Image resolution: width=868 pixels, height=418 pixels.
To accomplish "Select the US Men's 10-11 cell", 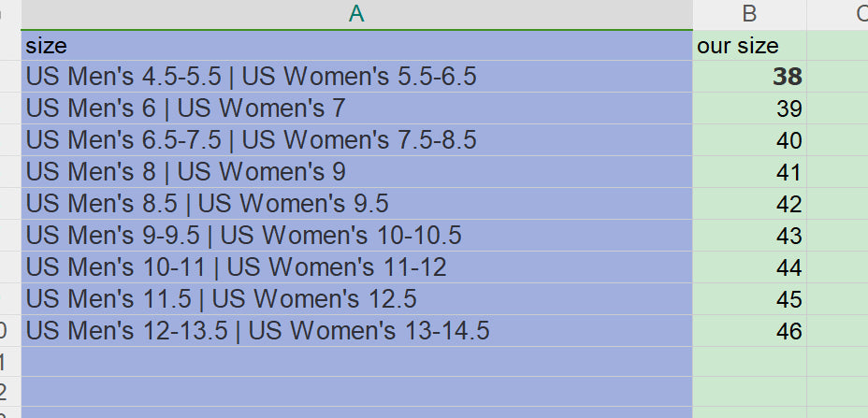I will click(355, 267).
